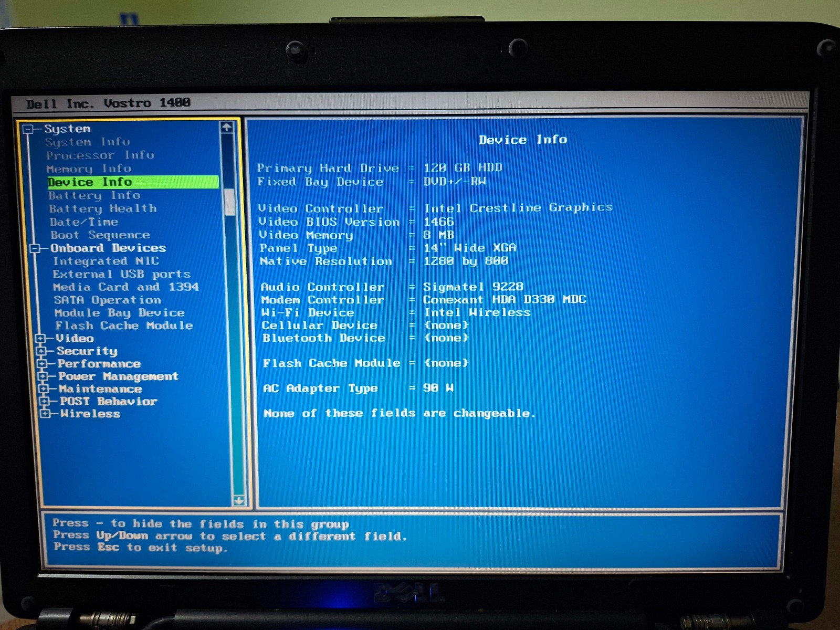
Task: Open Boot Sequence settings
Action: [x=100, y=235]
